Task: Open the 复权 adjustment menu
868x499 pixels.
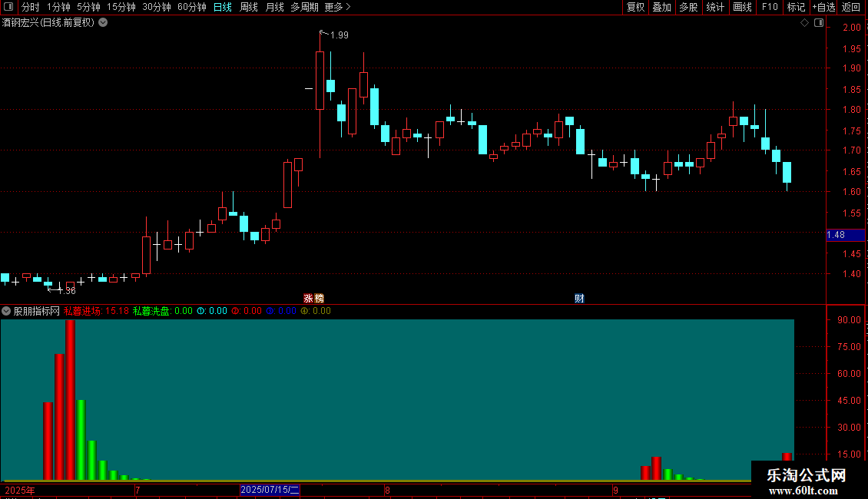Action: click(x=635, y=7)
